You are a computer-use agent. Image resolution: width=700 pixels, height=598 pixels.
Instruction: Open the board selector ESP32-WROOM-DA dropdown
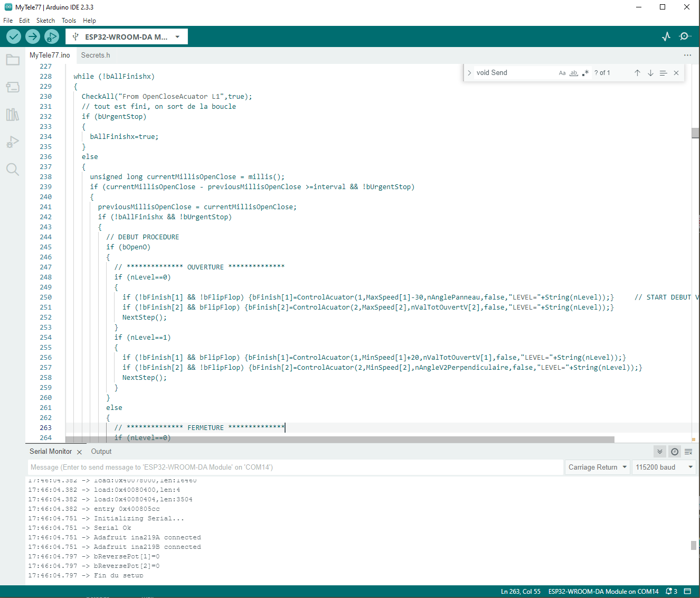tap(127, 36)
